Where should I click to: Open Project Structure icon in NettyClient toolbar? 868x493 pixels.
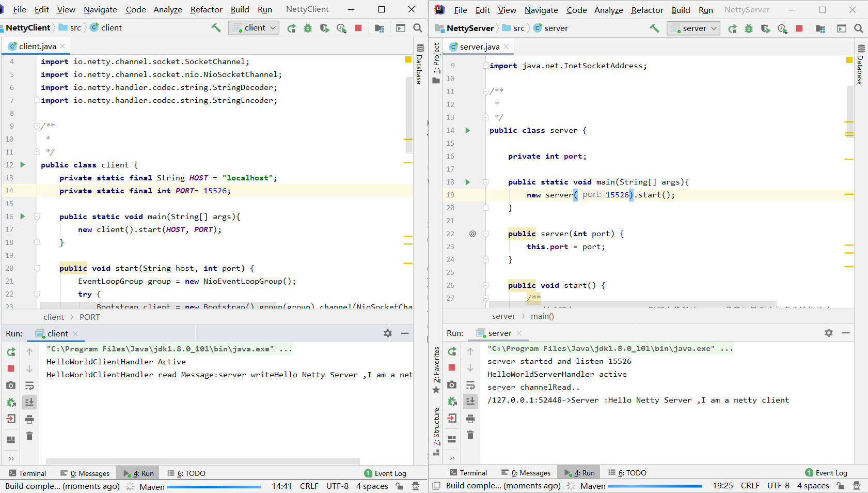coord(380,28)
